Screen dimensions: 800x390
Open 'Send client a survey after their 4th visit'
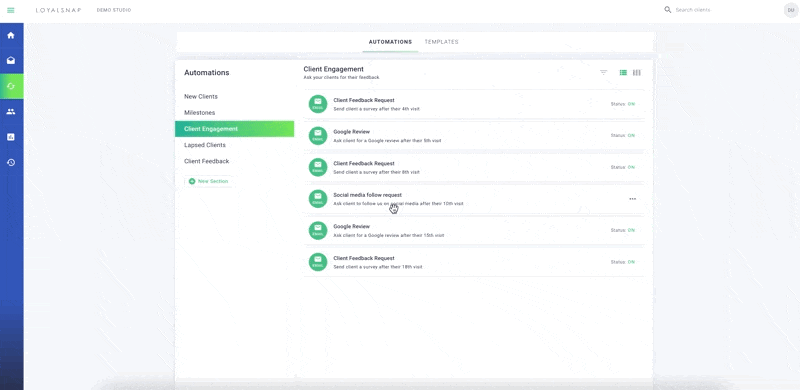point(376,109)
